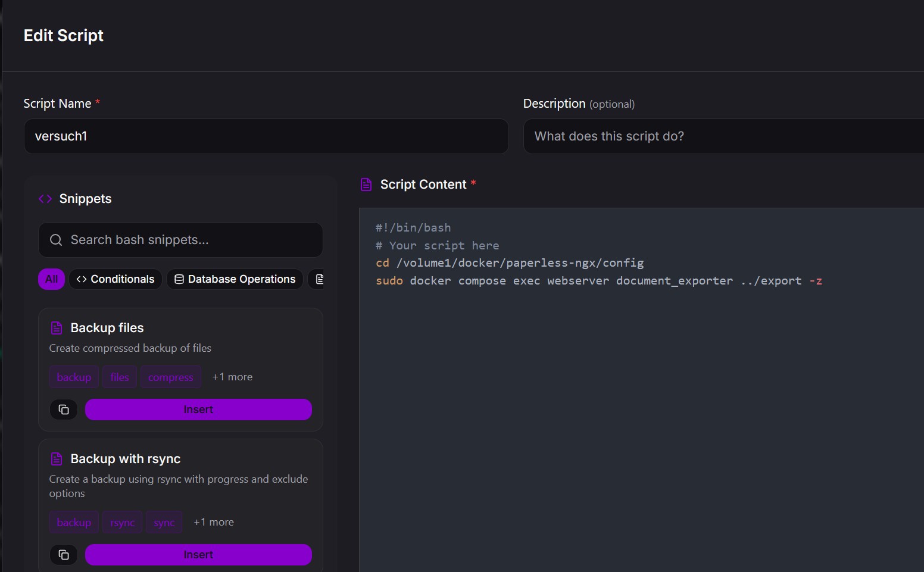Click the Description input field
The width and height of the screenshot is (924, 572).
point(723,136)
